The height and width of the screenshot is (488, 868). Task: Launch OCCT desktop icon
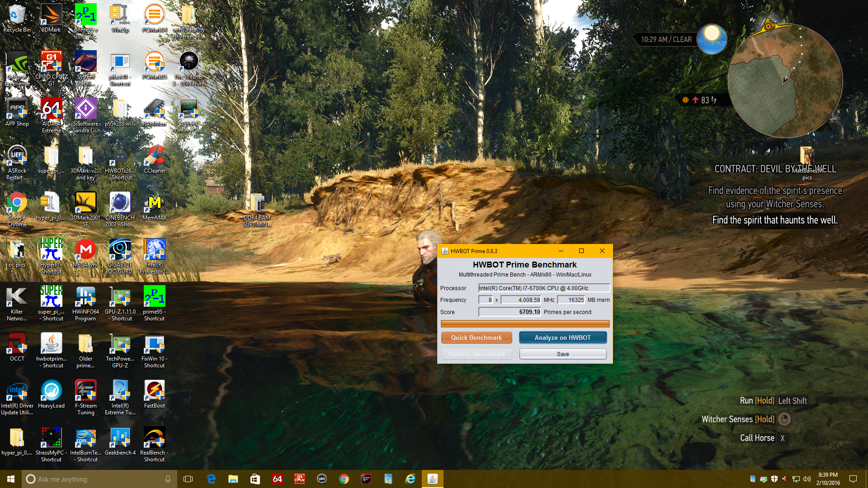tap(17, 347)
